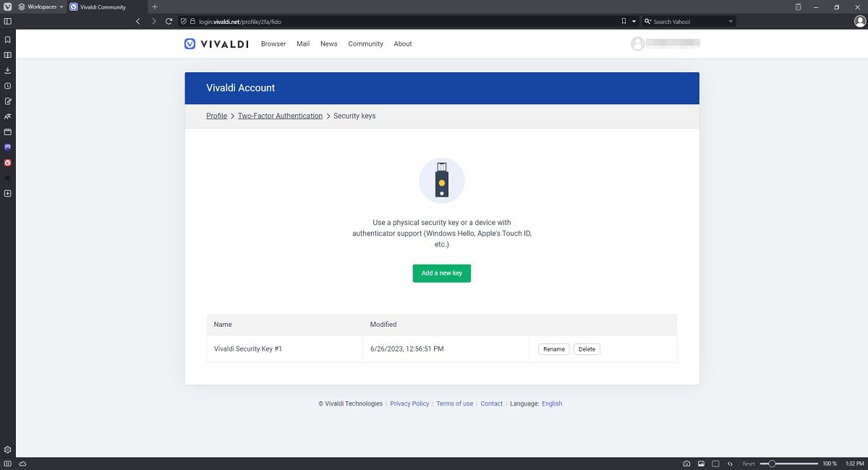Image resolution: width=868 pixels, height=470 pixels.
Task: Open the History panel
Action: (x=7, y=85)
